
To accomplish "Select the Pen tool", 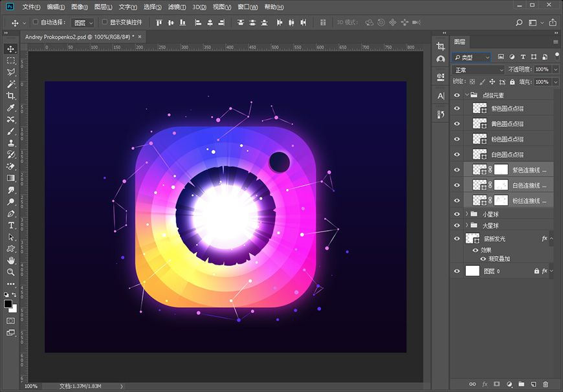I will 11,213.
